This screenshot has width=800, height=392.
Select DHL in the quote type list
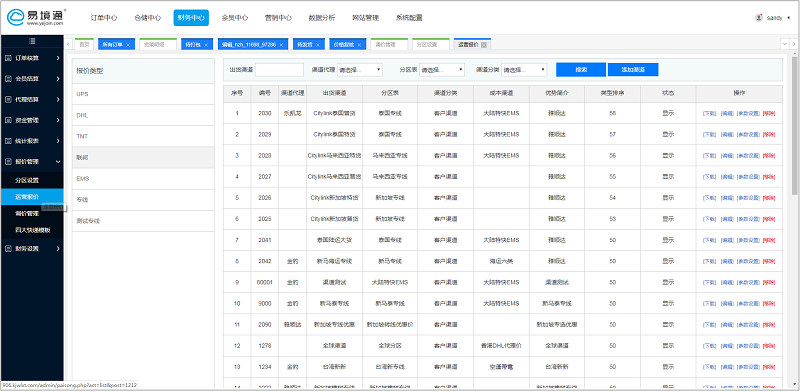pyautogui.click(x=143, y=115)
